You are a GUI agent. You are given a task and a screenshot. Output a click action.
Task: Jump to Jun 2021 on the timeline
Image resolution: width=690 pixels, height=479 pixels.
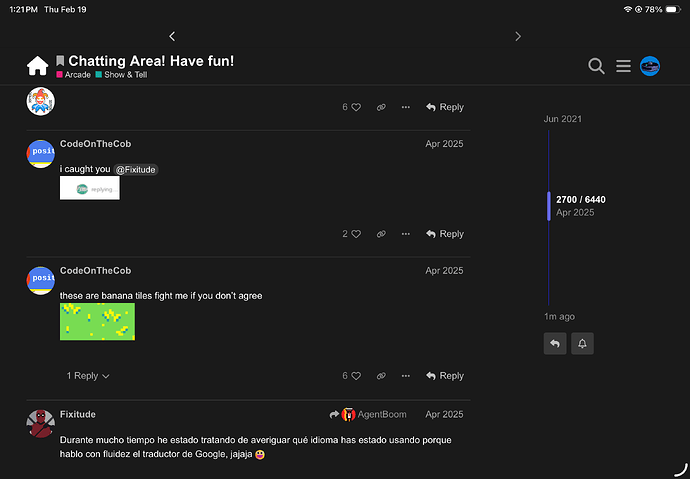coord(563,119)
